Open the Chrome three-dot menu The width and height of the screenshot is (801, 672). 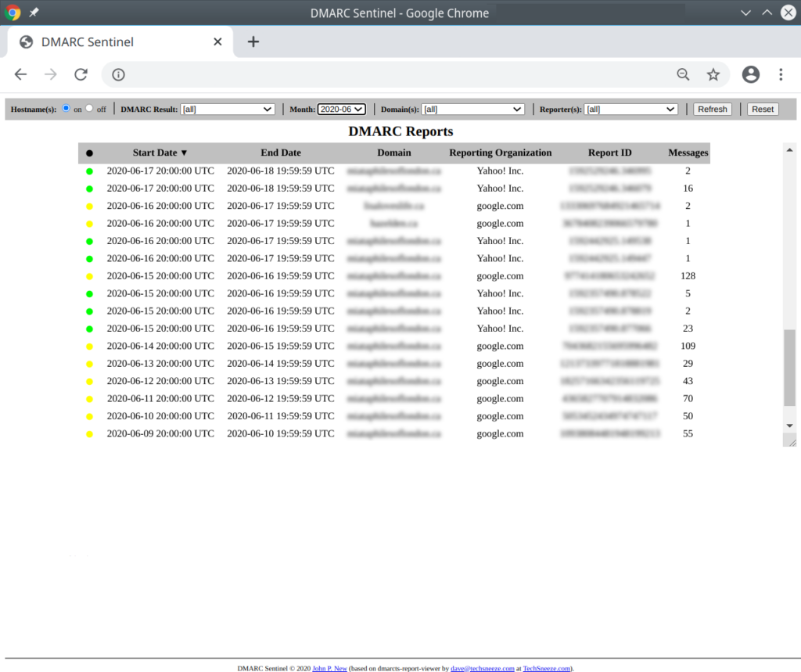[x=780, y=74]
